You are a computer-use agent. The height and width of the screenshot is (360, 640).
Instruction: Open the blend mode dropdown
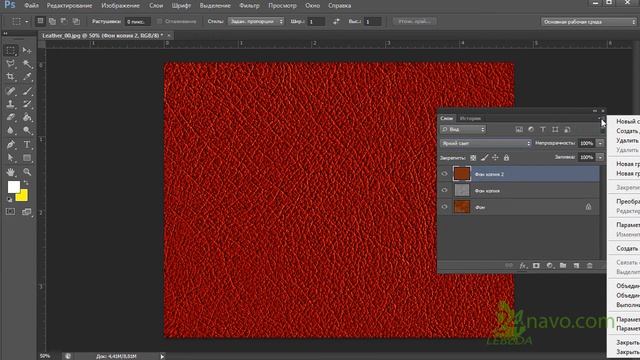[x=485, y=143]
